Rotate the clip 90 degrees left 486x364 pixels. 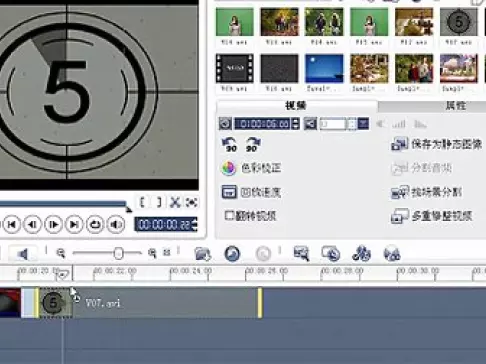tap(229, 145)
